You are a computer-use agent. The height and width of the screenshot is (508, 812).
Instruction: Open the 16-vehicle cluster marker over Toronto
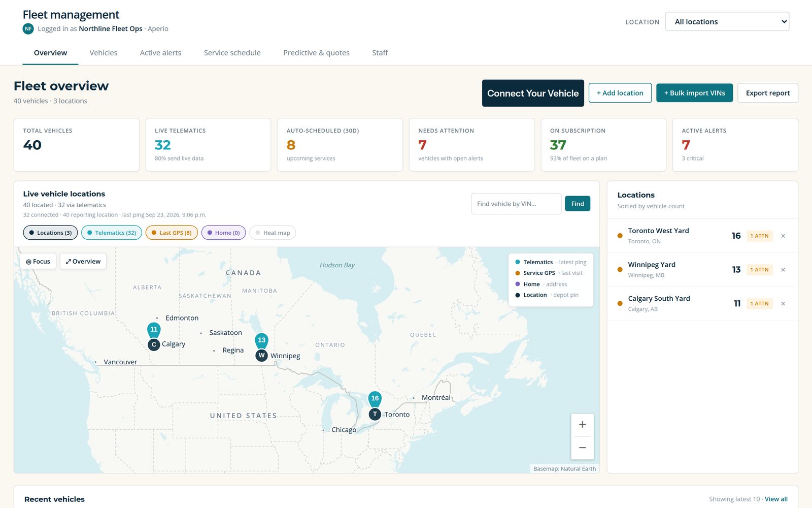pyautogui.click(x=375, y=399)
